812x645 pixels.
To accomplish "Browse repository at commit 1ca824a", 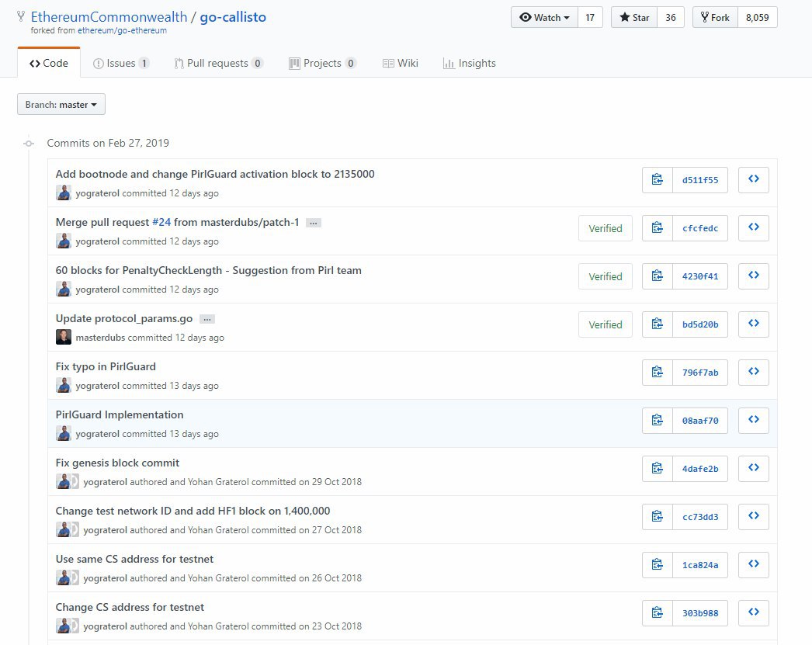I will point(754,565).
